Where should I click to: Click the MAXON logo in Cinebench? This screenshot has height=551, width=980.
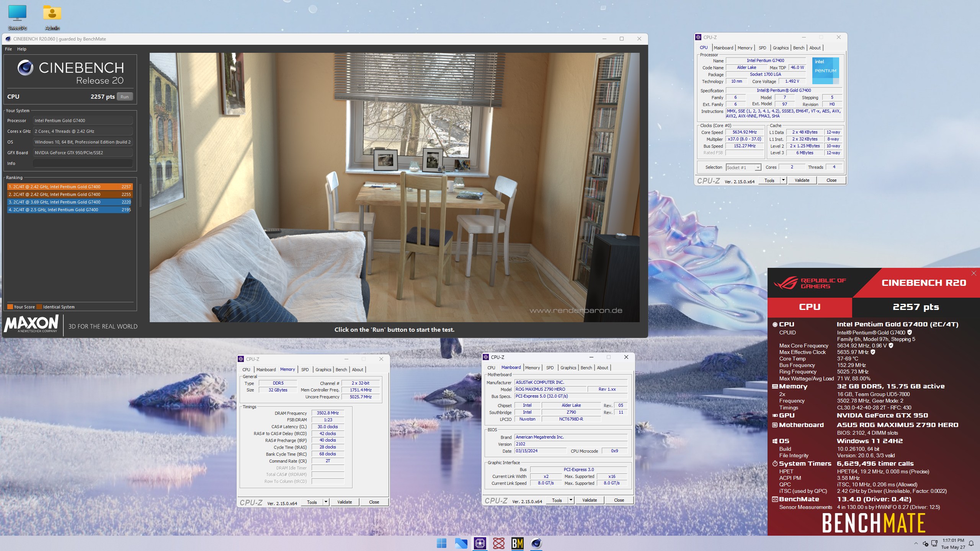click(x=31, y=324)
